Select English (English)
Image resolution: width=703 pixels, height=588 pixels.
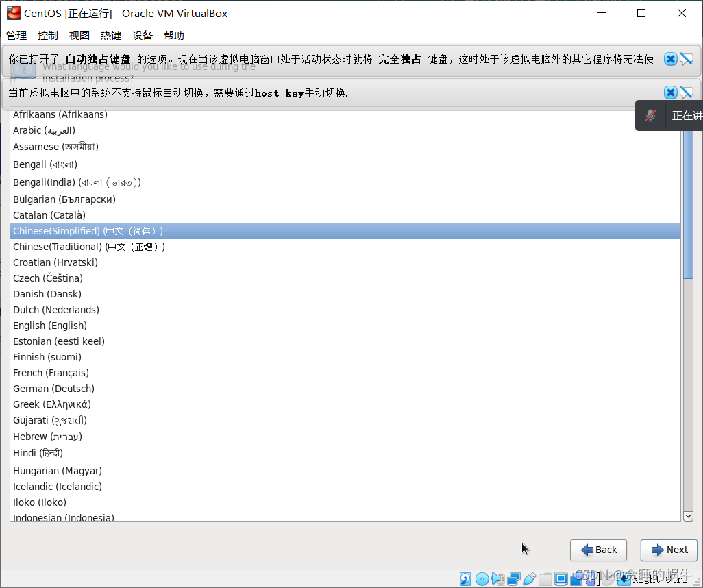point(345,326)
